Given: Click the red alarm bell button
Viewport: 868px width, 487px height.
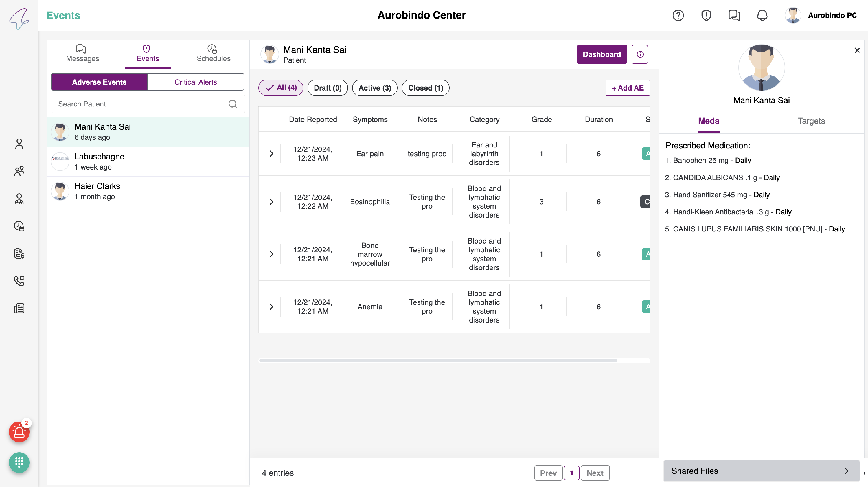Looking at the screenshot, I should coord(19,432).
